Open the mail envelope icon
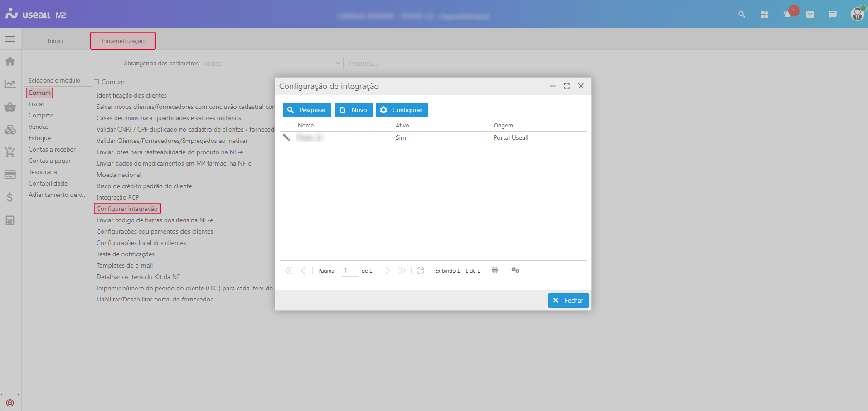 coord(810,15)
